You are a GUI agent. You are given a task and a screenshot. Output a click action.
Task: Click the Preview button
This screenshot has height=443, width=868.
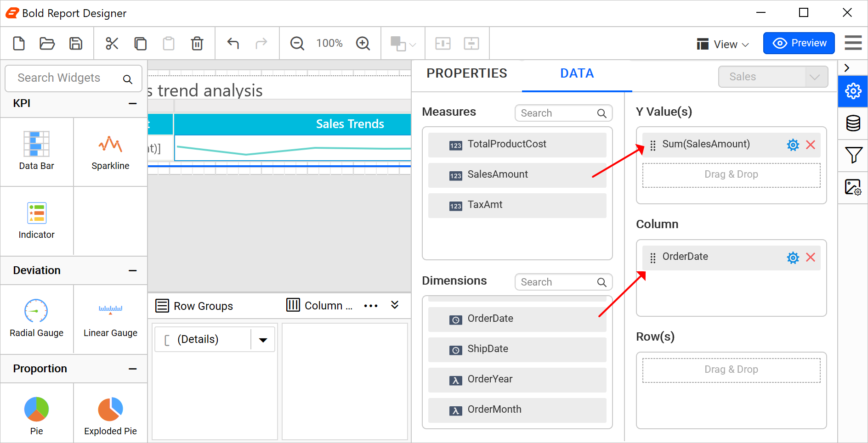tap(799, 43)
